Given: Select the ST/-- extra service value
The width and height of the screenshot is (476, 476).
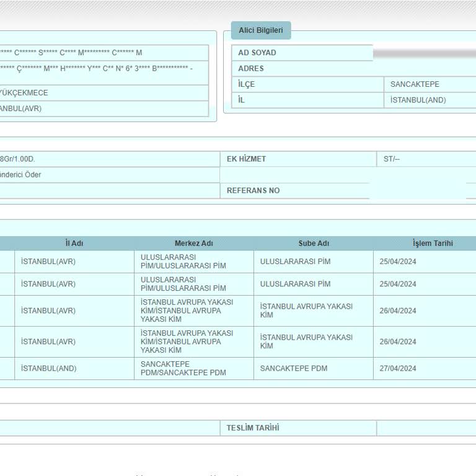Looking at the screenshot, I should click(x=392, y=159).
